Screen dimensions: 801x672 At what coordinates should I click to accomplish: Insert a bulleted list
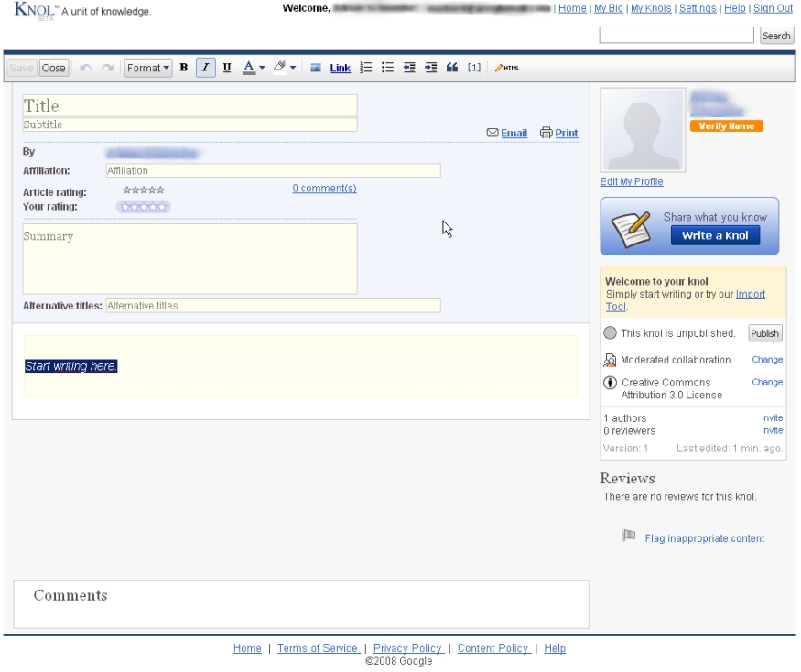pos(387,68)
